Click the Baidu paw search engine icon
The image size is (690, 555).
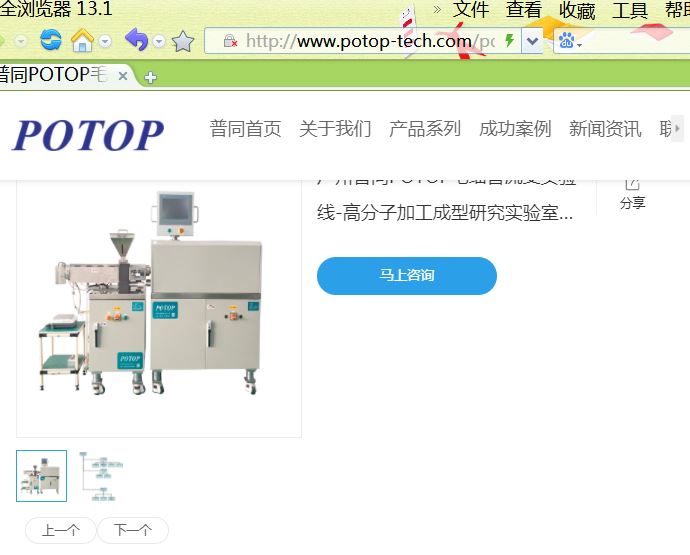pos(565,41)
